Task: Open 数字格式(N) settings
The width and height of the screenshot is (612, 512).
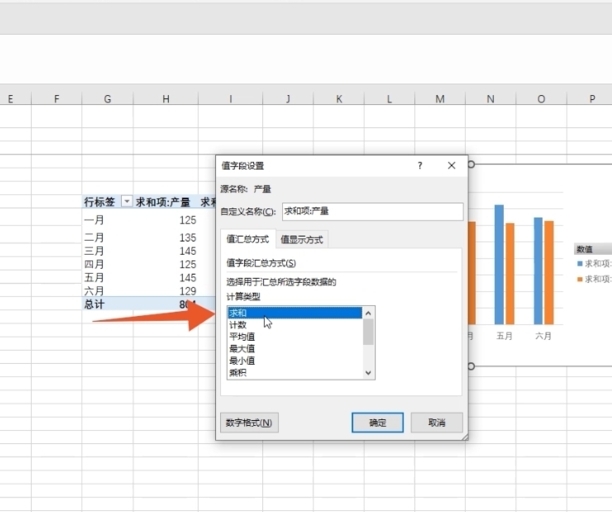Action: [250, 422]
